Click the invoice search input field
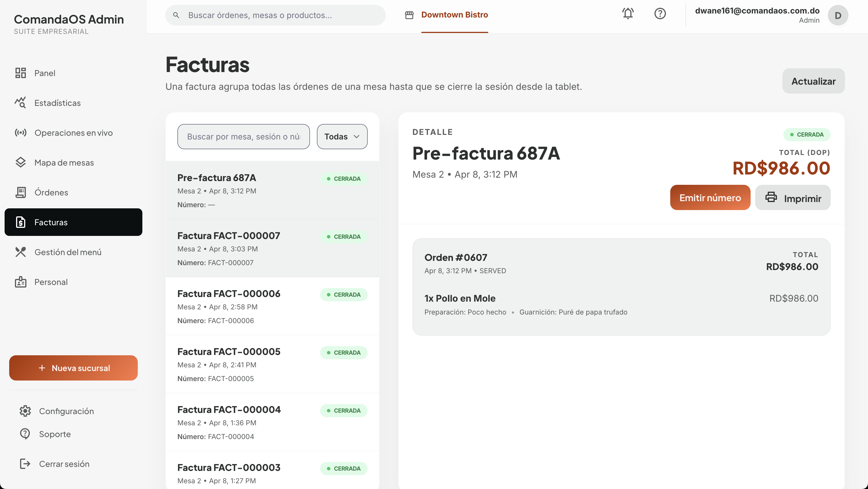 point(243,136)
